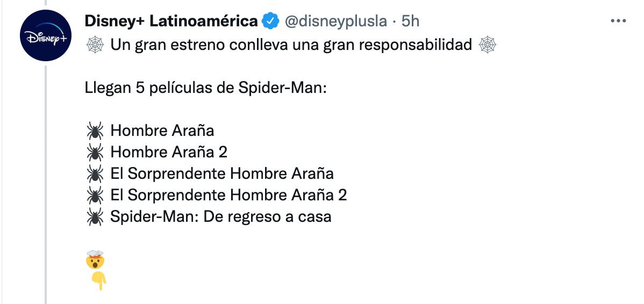This screenshot has height=304, width=644.
Task: Click the word 'Latinoamérica' in the account name
Action: pos(203,21)
